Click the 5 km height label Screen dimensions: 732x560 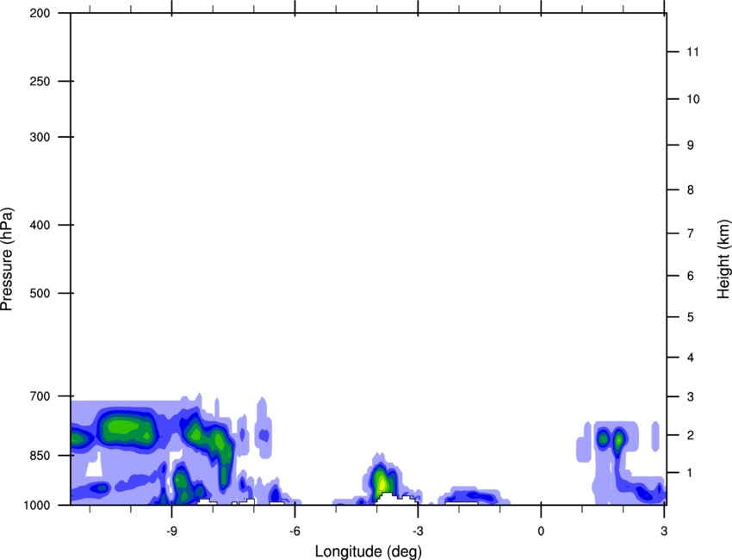click(690, 317)
